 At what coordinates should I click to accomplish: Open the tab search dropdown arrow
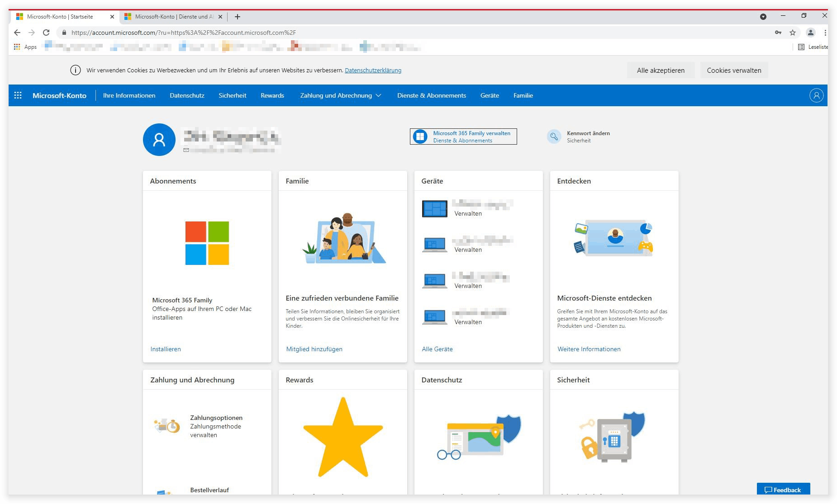click(763, 17)
